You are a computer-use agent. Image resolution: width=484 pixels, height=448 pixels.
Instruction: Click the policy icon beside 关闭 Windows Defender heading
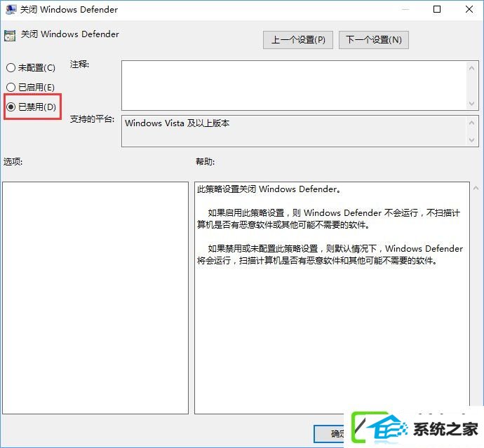coord(10,36)
